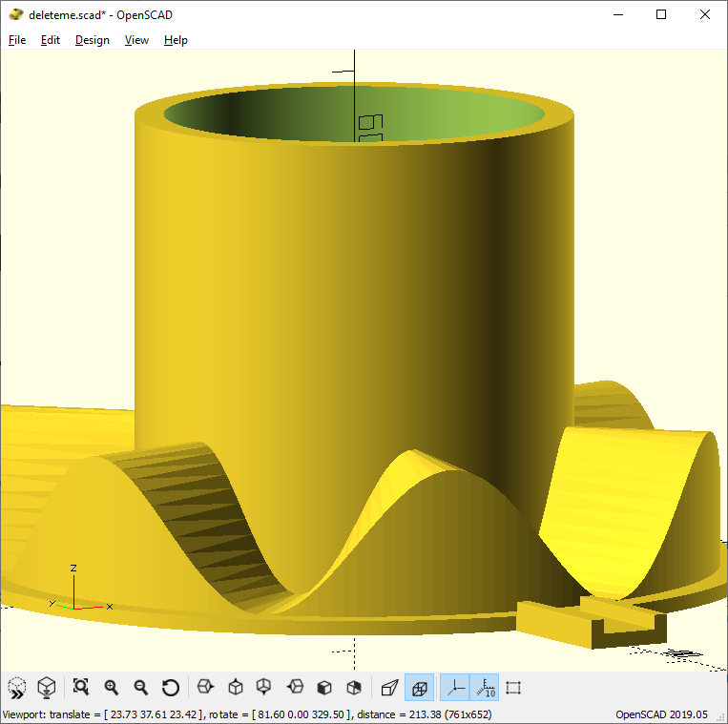The width and height of the screenshot is (728, 724).
Task: Switch to the Front view cube icon
Action: click(324, 687)
